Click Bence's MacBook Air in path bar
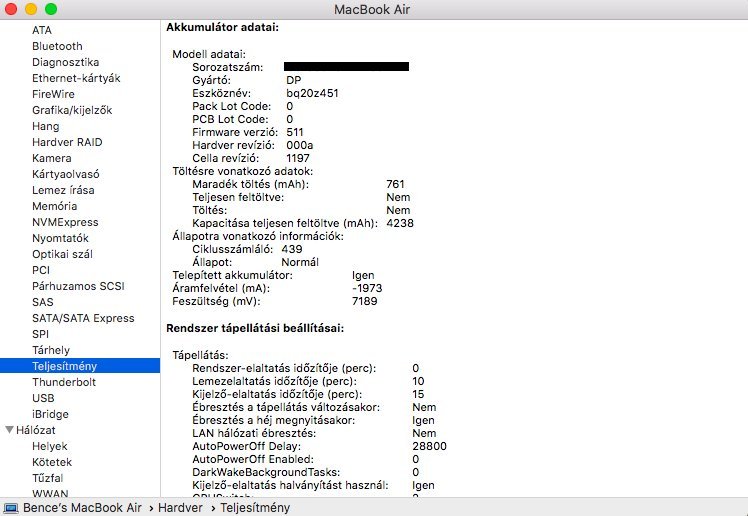Image resolution: width=748 pixels, height=516 pixels. pos(82,508)
